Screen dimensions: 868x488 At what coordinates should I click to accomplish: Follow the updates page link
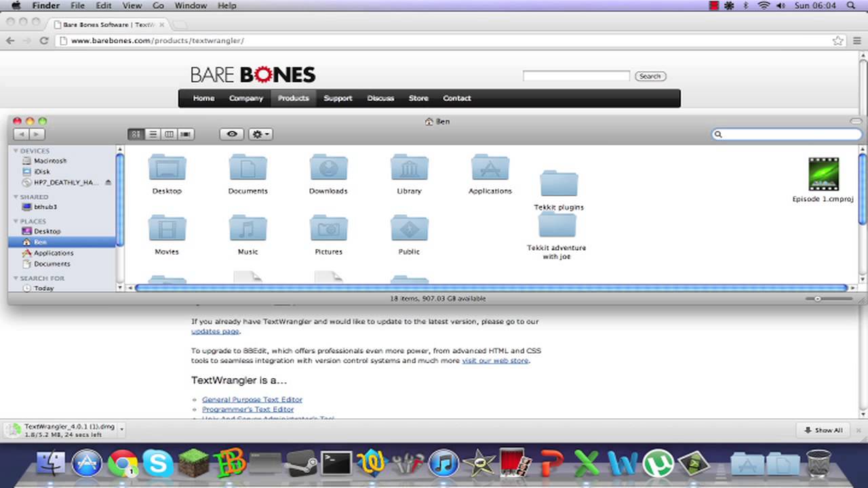(x=215, y=331)
